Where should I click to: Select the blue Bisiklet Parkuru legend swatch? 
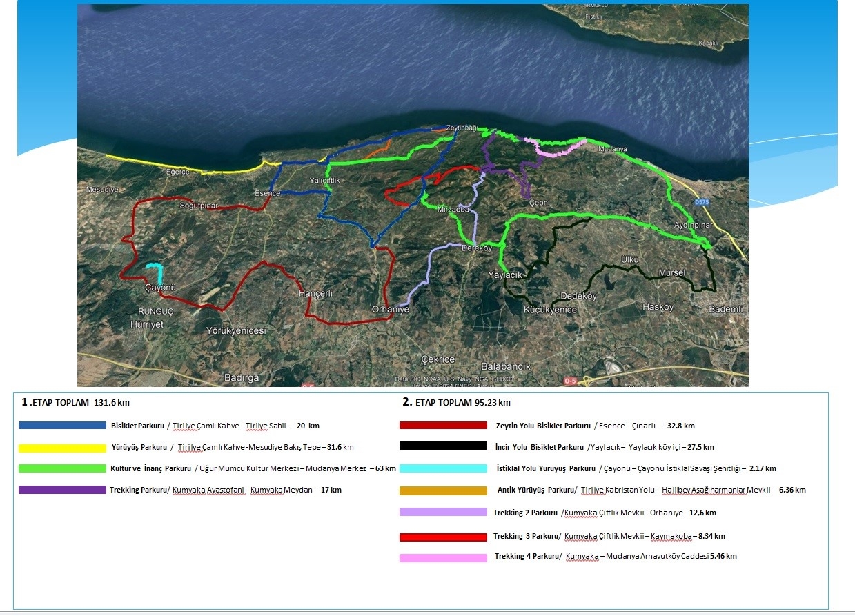[62, 426]
